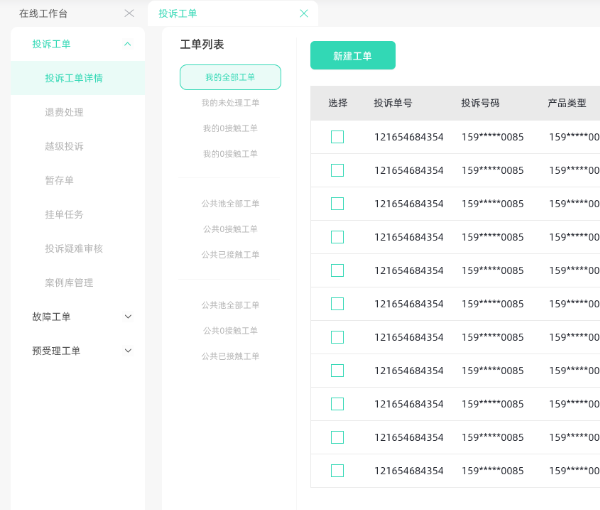The width and height of the screenshot is (600, 510).
Task: Open 公共已接触工单 in the middle group
Action: click(x=230, y=254)
